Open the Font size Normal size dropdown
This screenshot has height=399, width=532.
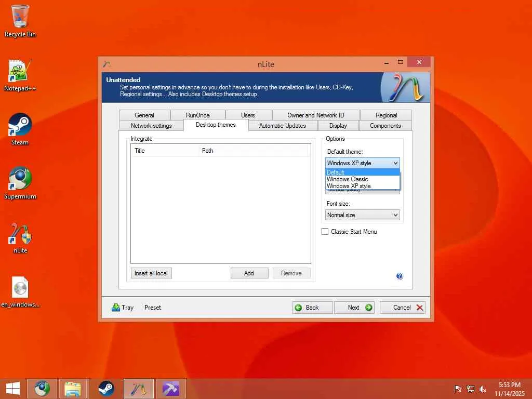pyautogui.click(x=362, y=215)
